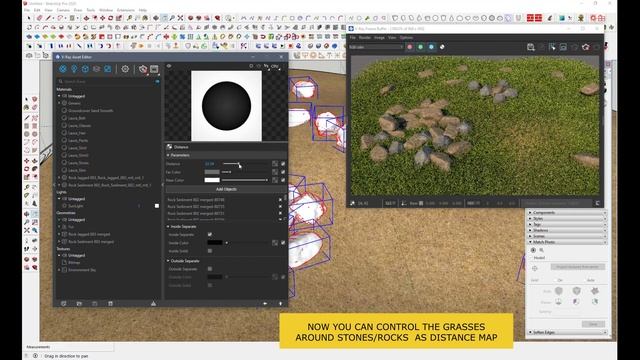Screen dimensions: 640x360
Task: Toggle preview eye icon above material swatch
Action: [169, 66]
